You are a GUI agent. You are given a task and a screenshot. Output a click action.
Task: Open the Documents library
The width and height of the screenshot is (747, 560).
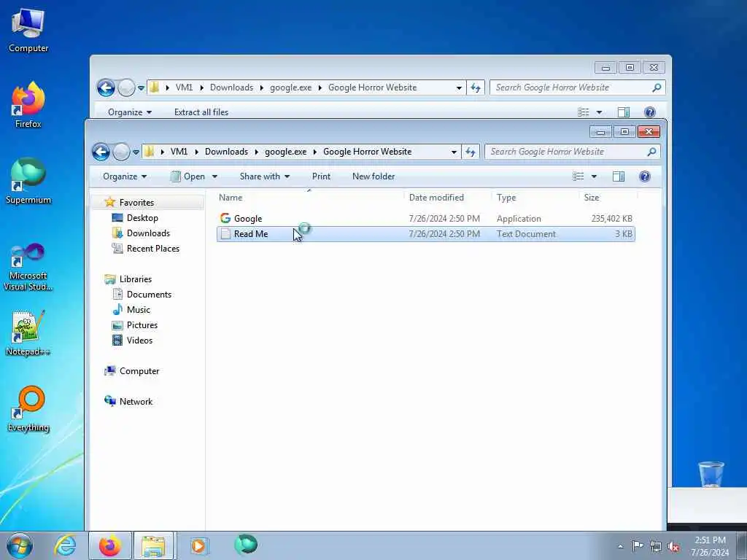click(x=149, y=295)
